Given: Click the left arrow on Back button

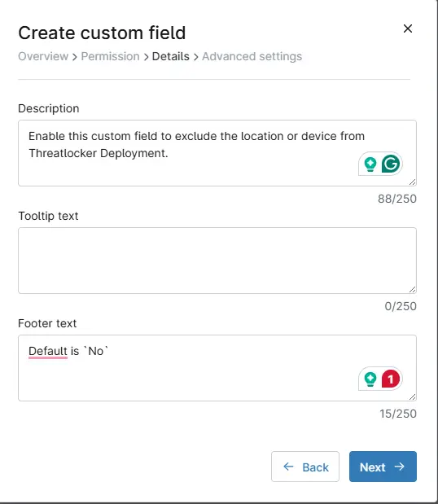Looking at the screenshot, I should tap(288, 467).
